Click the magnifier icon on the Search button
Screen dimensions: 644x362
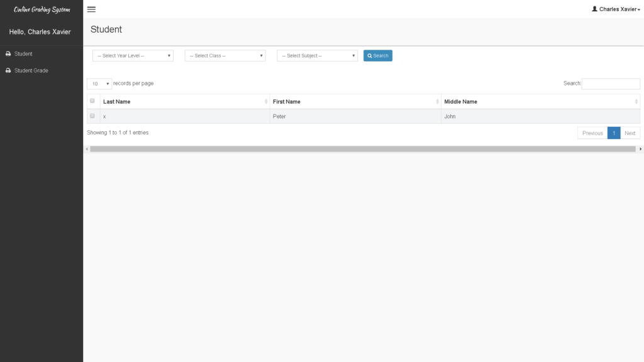[370, 55]
